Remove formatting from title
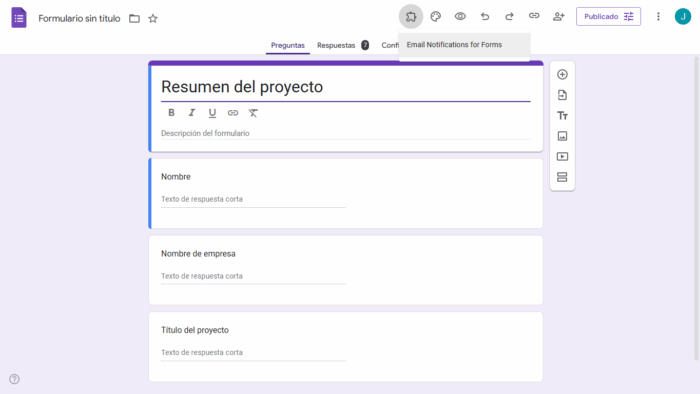This screenshot has width=700, height=394. coord(253,113)
